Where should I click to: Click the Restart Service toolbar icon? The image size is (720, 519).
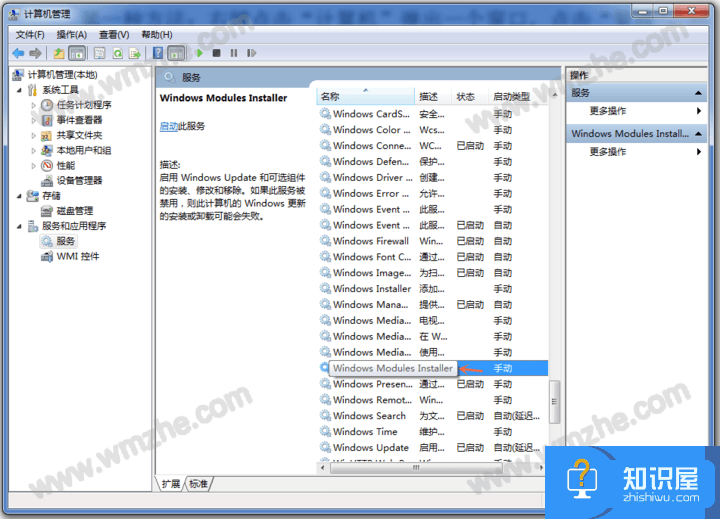coord(251,53)
